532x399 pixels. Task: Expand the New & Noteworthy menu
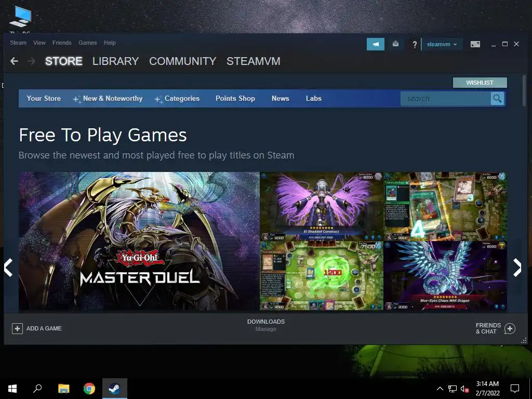pos(108,98)
